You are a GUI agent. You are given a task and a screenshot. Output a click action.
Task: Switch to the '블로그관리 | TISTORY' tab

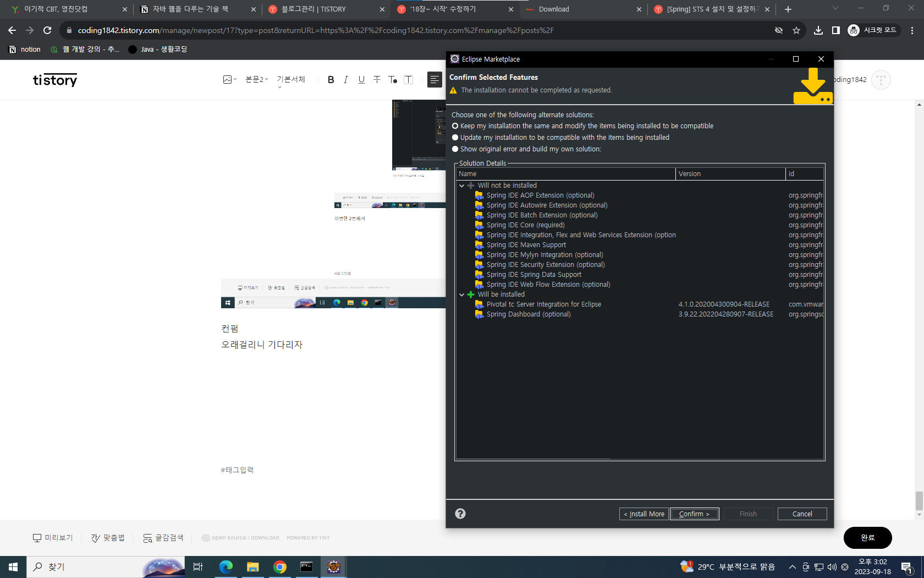pyautogui.click(x=327, y=9)
